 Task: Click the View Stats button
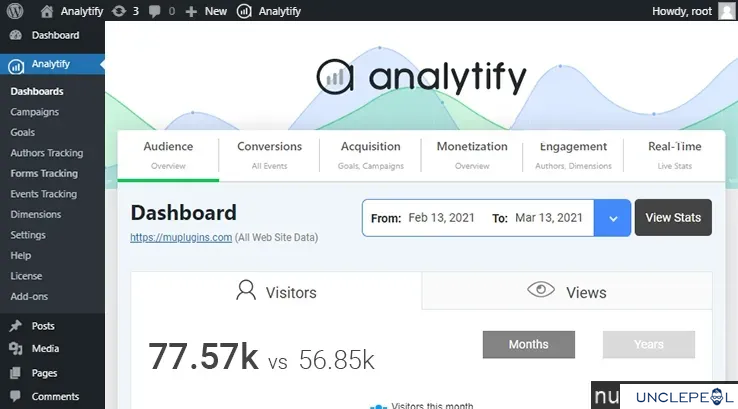pyautogui.click(x=673, y=217)
